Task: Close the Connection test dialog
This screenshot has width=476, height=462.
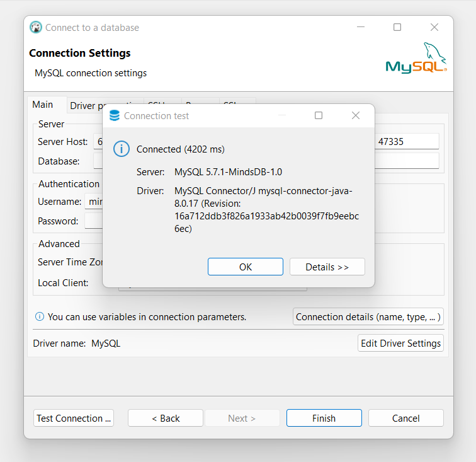Action: coord(356,115)
